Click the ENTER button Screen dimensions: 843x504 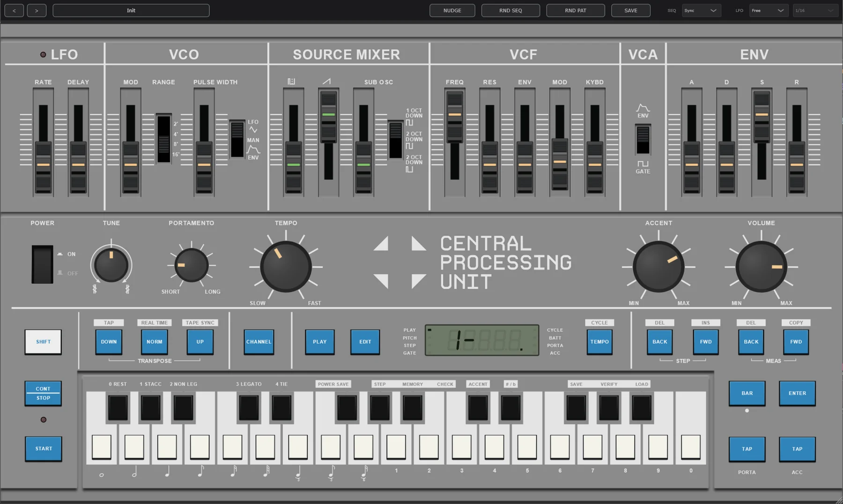pos(797,393)
